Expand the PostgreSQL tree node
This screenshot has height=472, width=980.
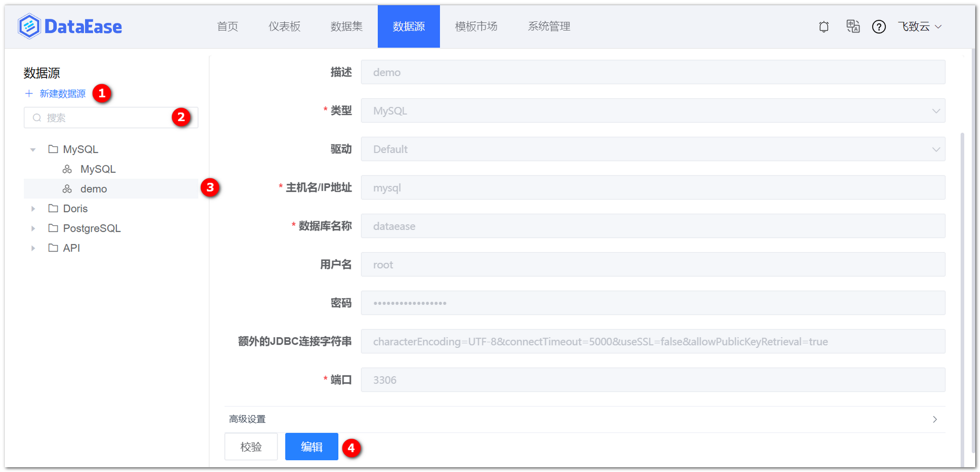point(33,228)
